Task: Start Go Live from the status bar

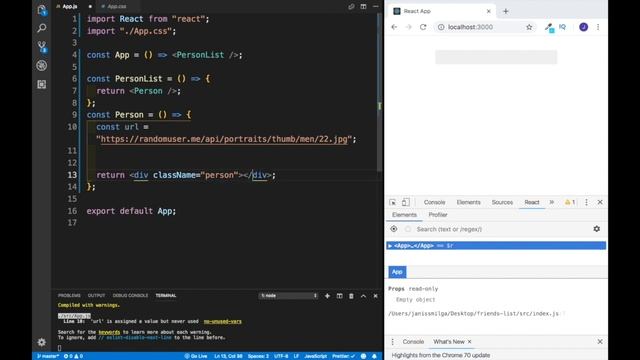Action: tap(196, 356)
